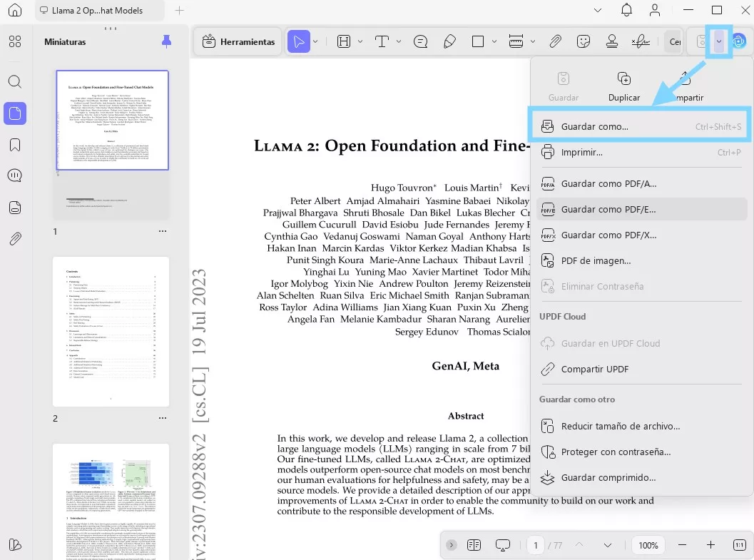The image size is (754, 560).
Task: Open the user account icon
Action: tap(654, 10)
